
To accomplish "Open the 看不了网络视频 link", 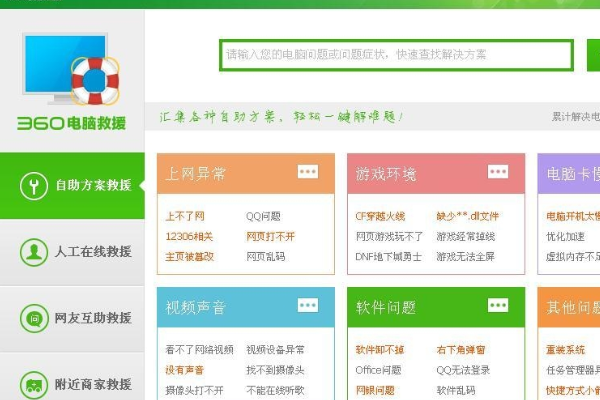I will click(199, 349).
